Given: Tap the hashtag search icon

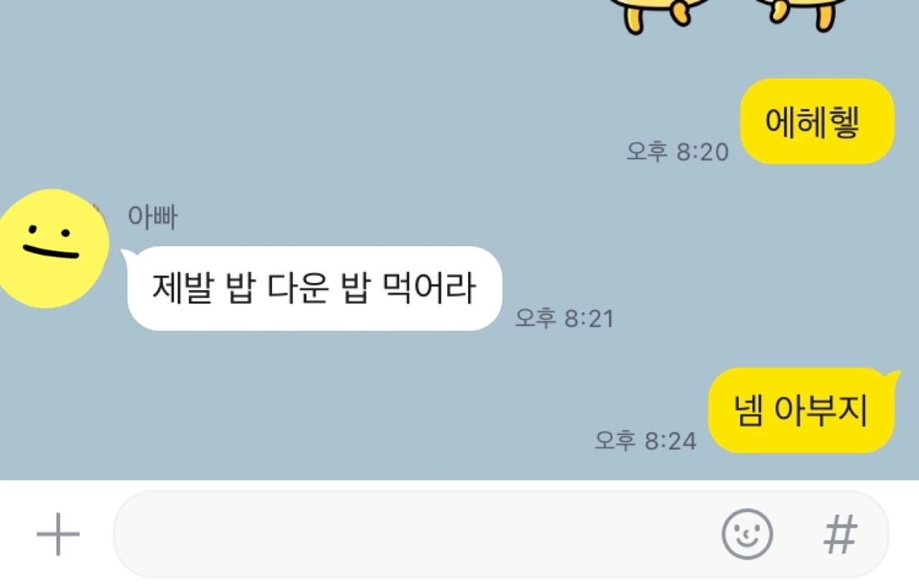Looking at the screenshot, I should [840, 534].
